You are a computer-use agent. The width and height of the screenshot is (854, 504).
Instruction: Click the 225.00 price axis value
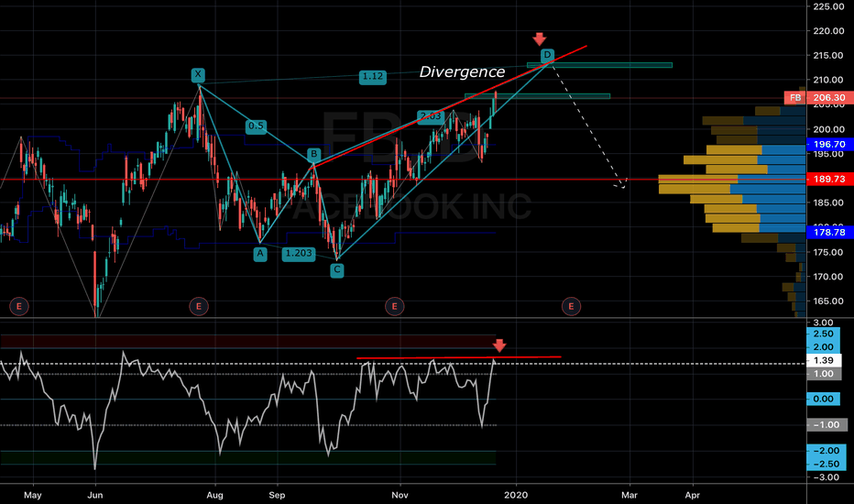829,6
